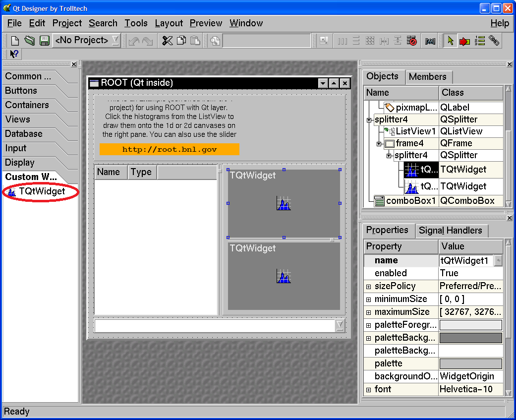Select the Set Buddy tool

494,41
